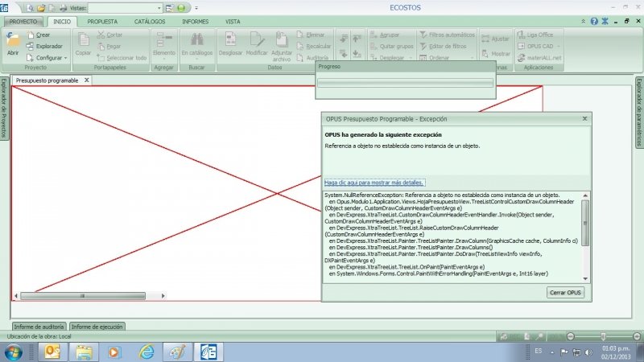Collapse the ribbon with the double chevron
Screen dimensions: 644x362
584,21
